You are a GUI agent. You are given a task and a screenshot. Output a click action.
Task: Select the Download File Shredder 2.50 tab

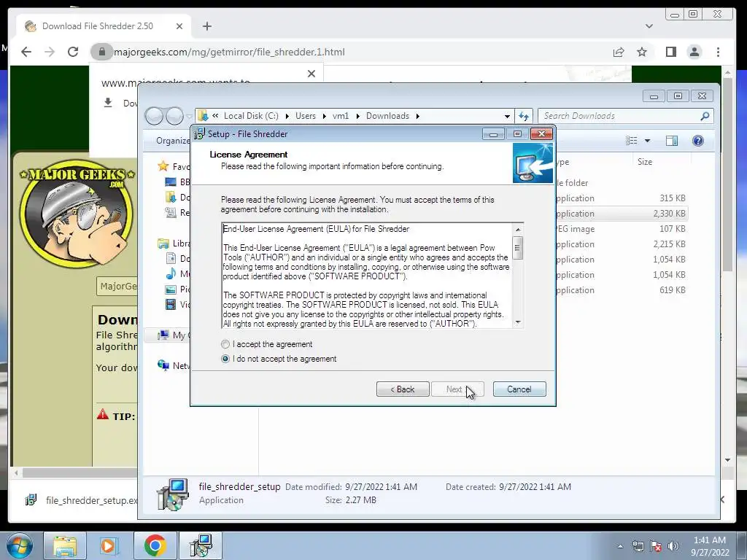point(104,26)
